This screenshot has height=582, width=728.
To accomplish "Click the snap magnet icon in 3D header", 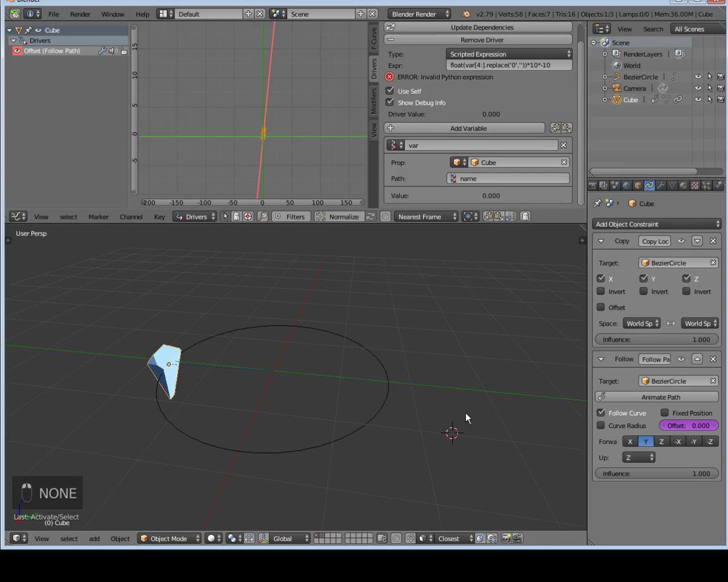I will 410,538.
